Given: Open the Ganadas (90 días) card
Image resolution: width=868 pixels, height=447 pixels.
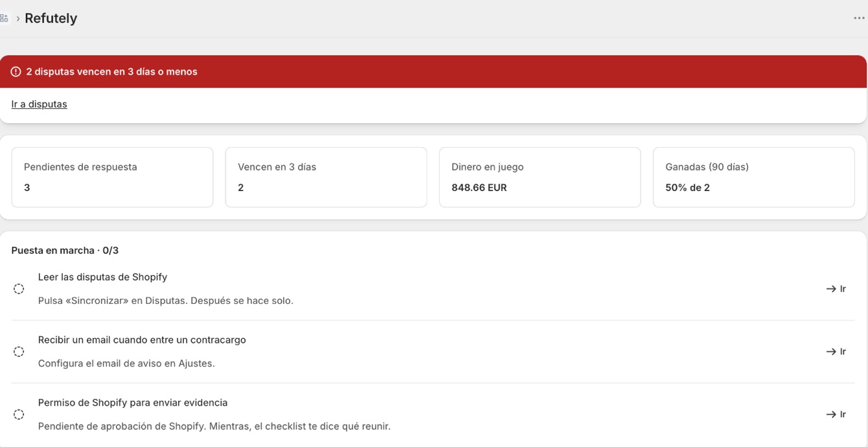Looking at the screenshot, I should [x=753, y=178].
